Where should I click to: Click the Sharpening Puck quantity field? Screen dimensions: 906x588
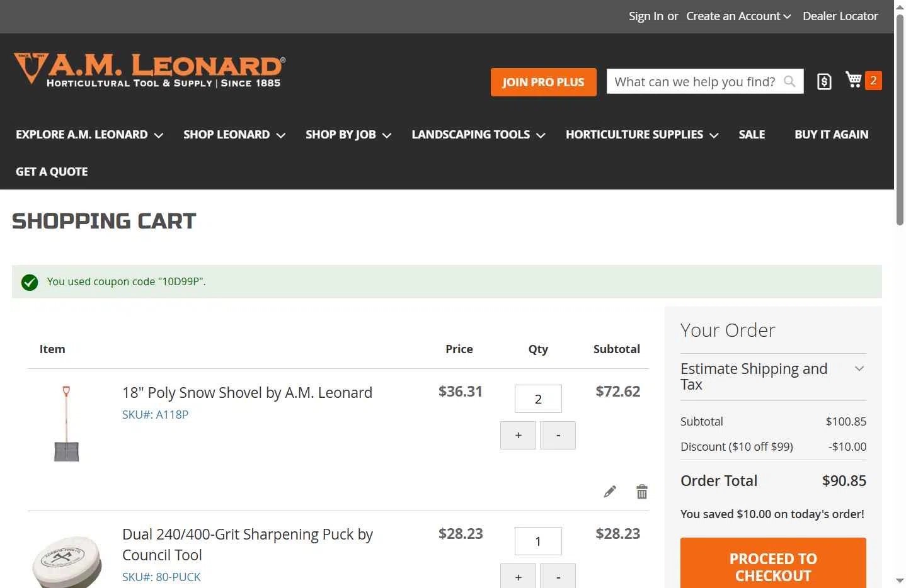click(x=538, y=541)
